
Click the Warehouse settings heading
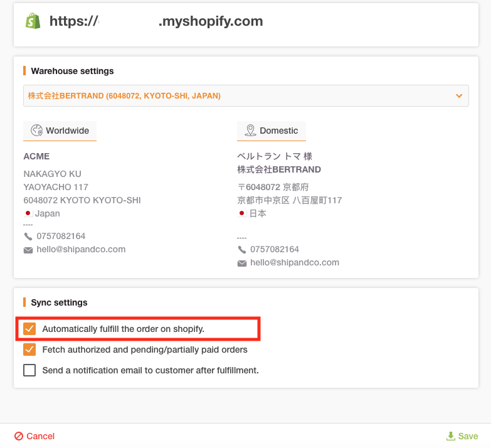pyautogui.click(x=72, y=71)
